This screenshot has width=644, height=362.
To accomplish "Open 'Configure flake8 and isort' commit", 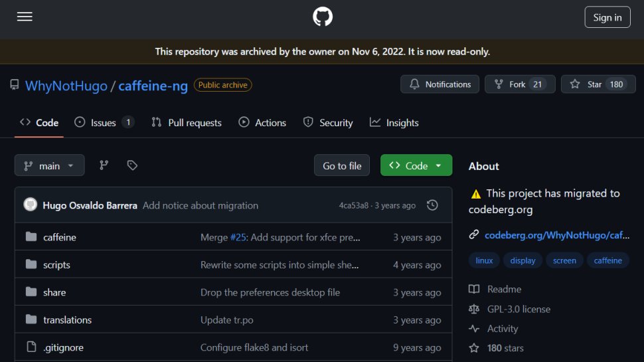I will pyautogui.click(x=254, y=347).
